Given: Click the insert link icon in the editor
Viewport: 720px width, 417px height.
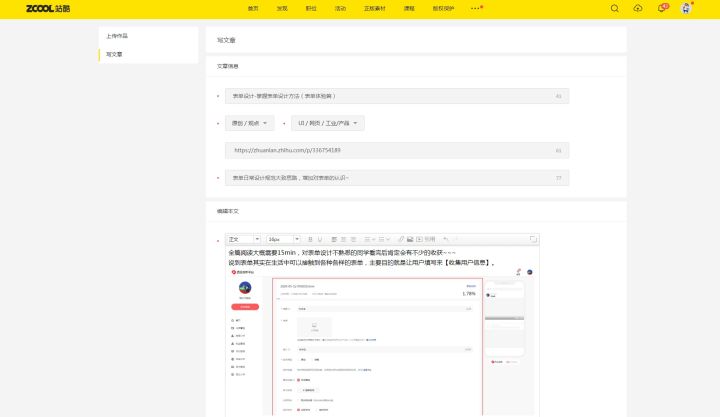Looking at the screenshot, I should (x=399, y=239).
